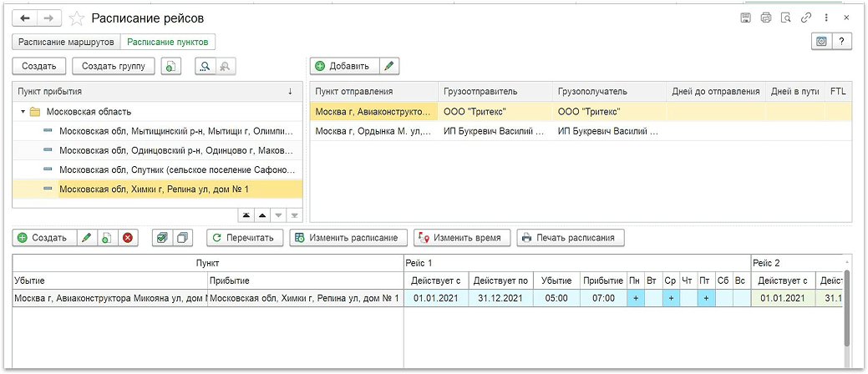Copy link with the chain icon
This screenshot has height=374, width=868.
coord(805,18)
